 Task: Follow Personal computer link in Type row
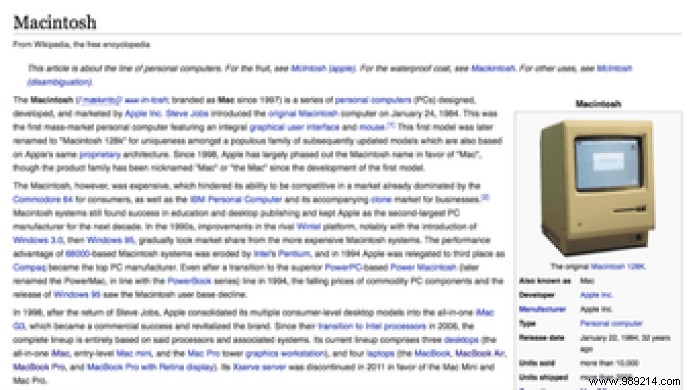click(x=611, y=324)
